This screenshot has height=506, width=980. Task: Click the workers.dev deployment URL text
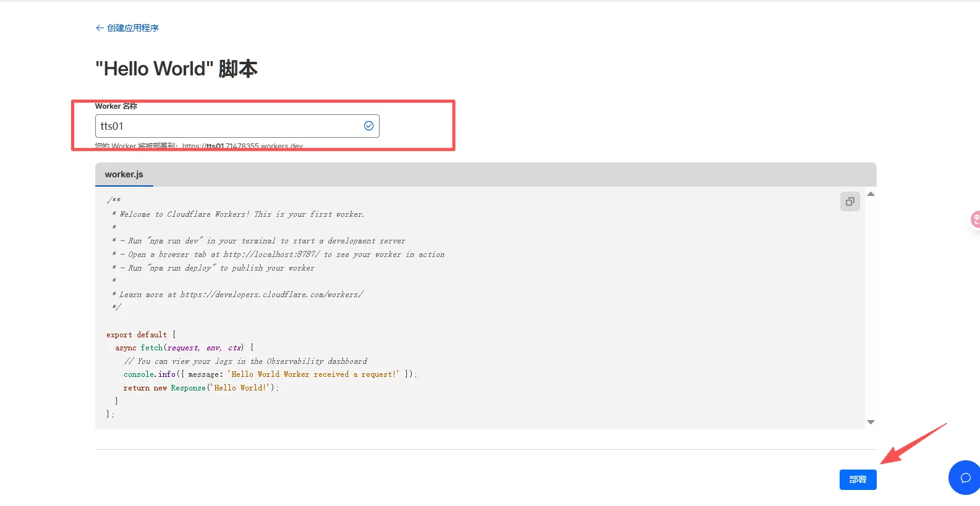click(x=242, y=146)
